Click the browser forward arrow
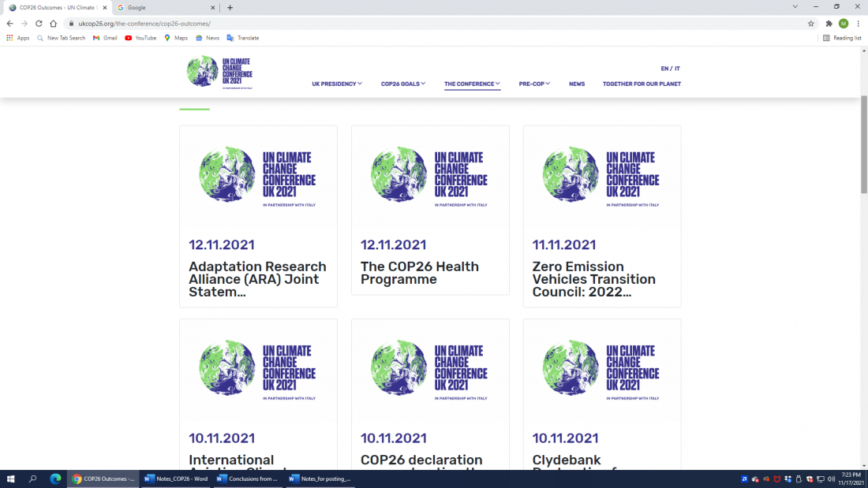The height and width of the screenshot is (488, 868). [x=24, y=23]
